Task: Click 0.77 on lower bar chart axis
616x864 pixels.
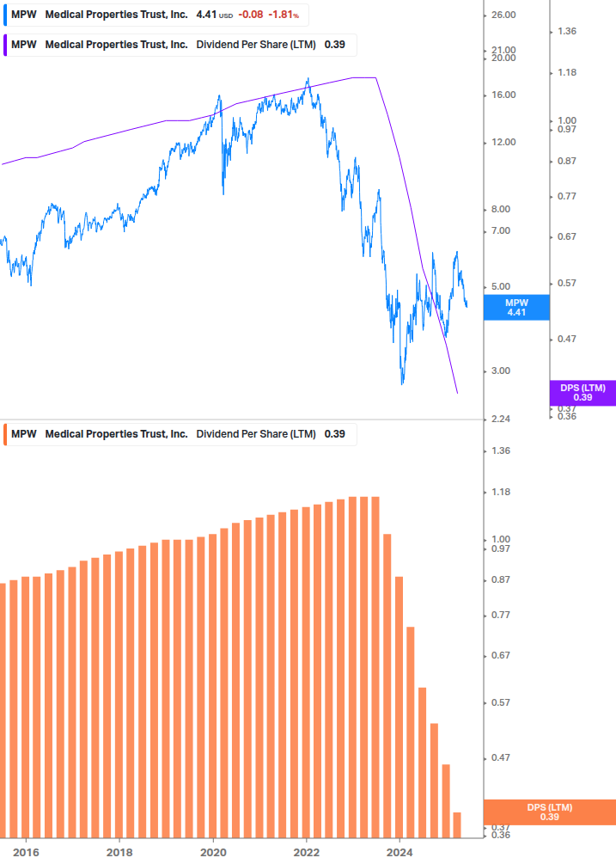Action: coord(501,615)
